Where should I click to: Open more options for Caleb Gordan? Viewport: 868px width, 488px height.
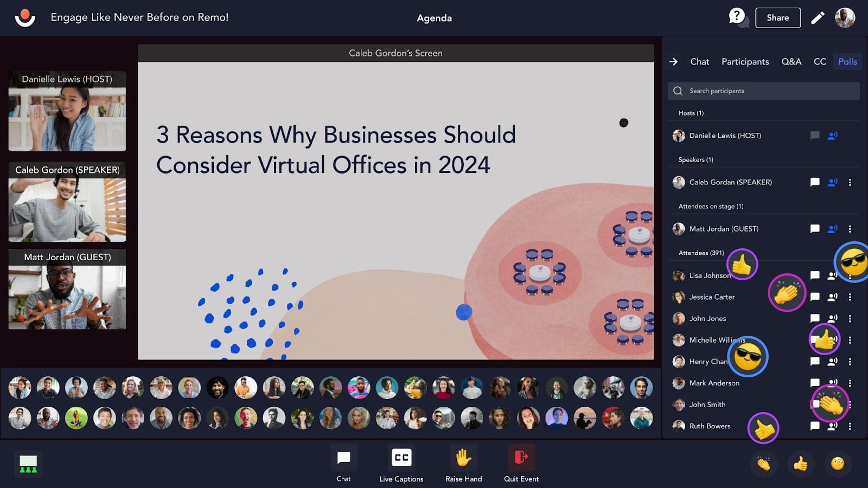(850, 182)
